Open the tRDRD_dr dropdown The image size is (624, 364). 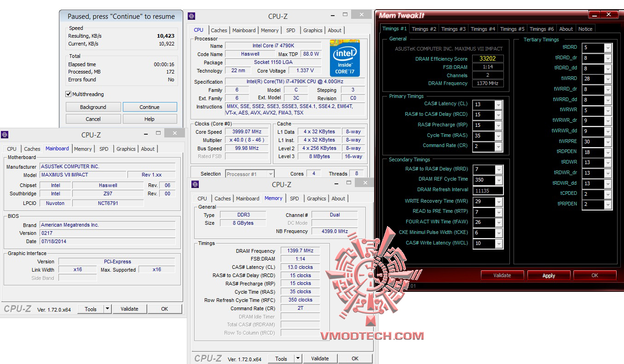pos(608,59)
